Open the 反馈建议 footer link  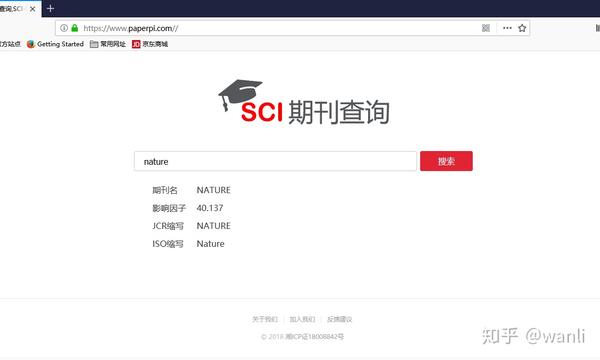(x=339, y=319)
